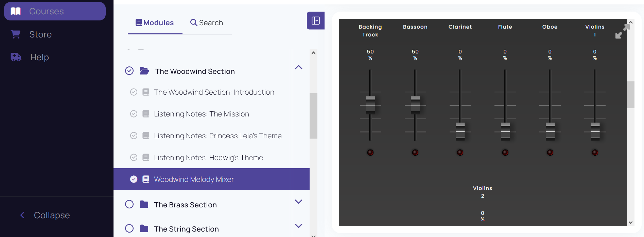Image resolution: width=644 pixels, height=237 pixels.
Task: Open the Store cart icon
Action: coord(16,34)
